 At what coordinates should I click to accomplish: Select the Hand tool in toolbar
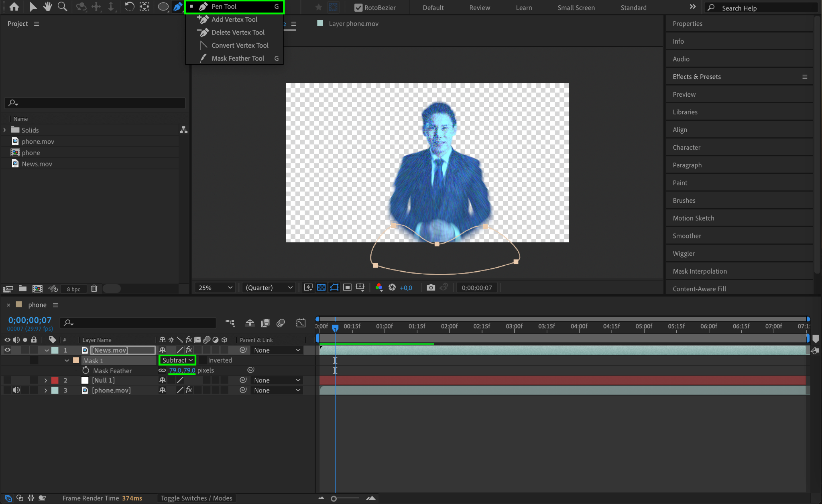tap(48, 6)
